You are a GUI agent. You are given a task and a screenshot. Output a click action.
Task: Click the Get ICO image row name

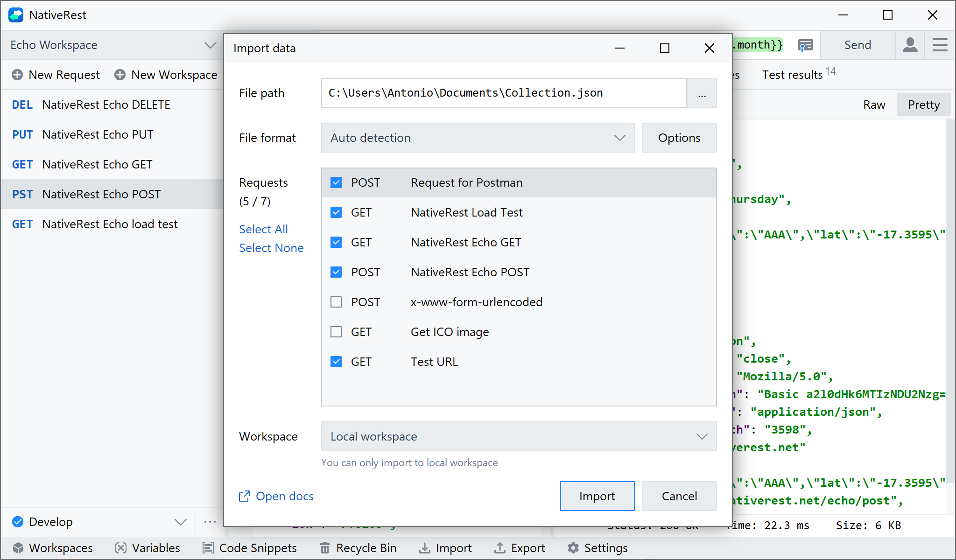[450, 332]
